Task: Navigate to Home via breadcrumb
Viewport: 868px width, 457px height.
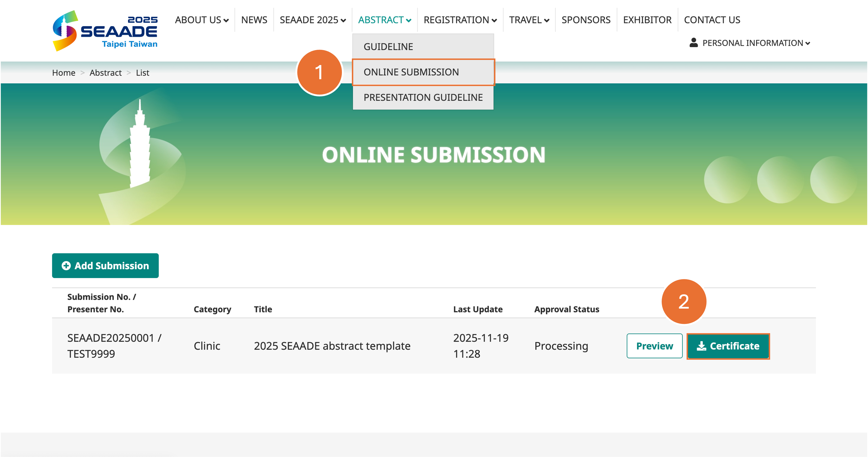Action: coord(64,73)
